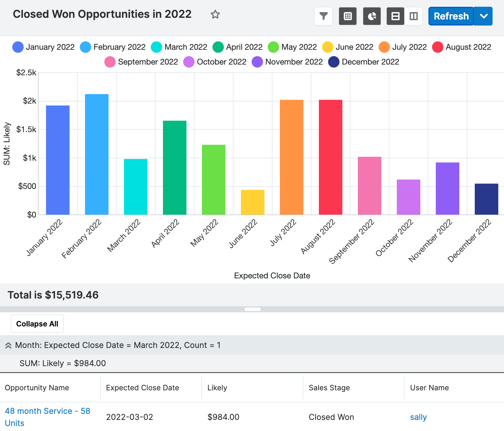The height and width of the screenshot is (431, 504).
Task: Toggle the data table grid view
Action: pyautogui.click(x=348, y=16)
